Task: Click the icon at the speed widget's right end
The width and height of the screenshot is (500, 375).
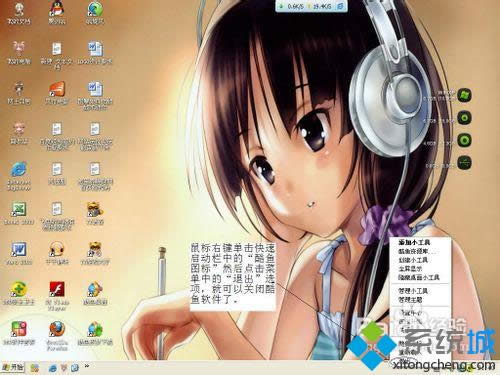Action: coord(340,6)
